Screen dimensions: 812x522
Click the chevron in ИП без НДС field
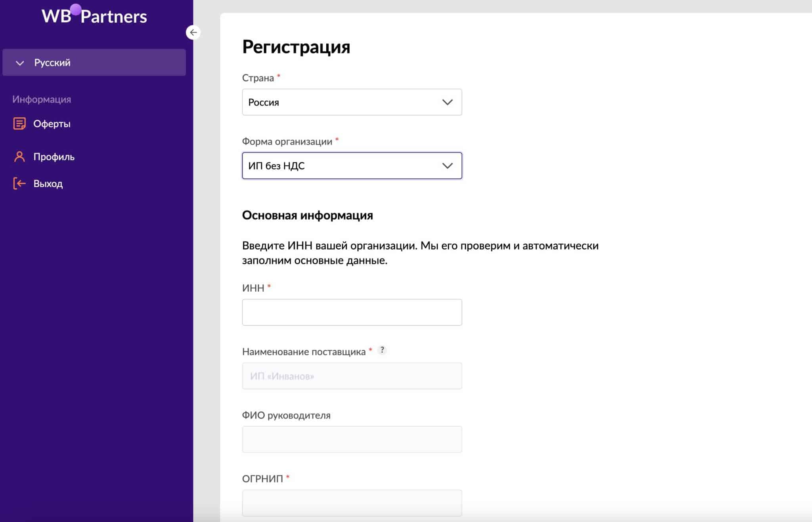coord(447,166)
